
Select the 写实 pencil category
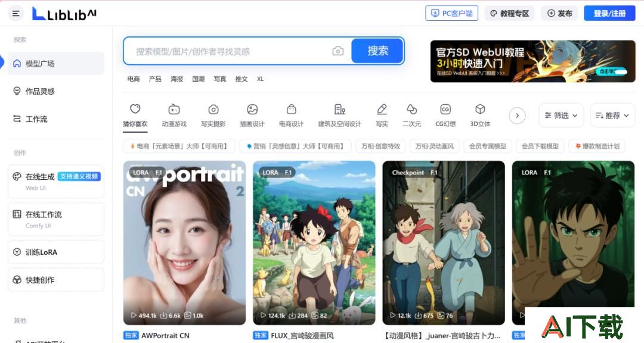point(382,116)
